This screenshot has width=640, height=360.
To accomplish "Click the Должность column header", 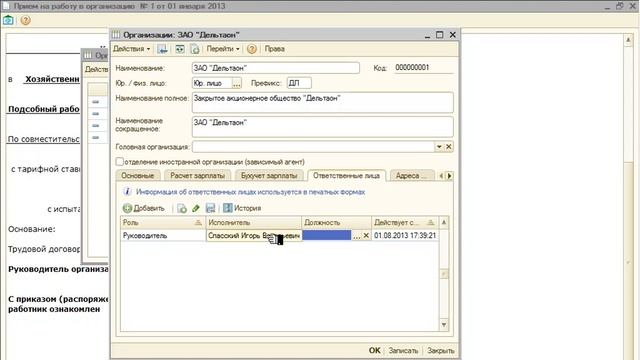I will coord(336,222).
